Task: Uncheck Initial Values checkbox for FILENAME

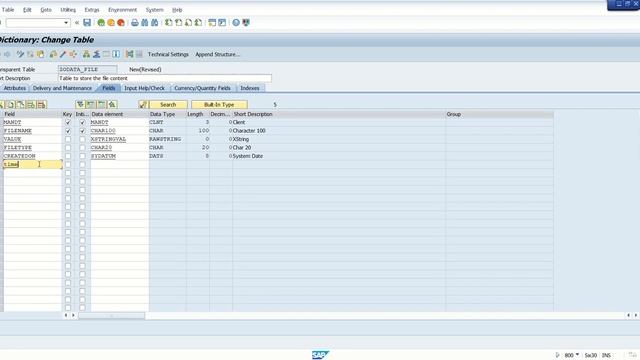Action: 82,131
